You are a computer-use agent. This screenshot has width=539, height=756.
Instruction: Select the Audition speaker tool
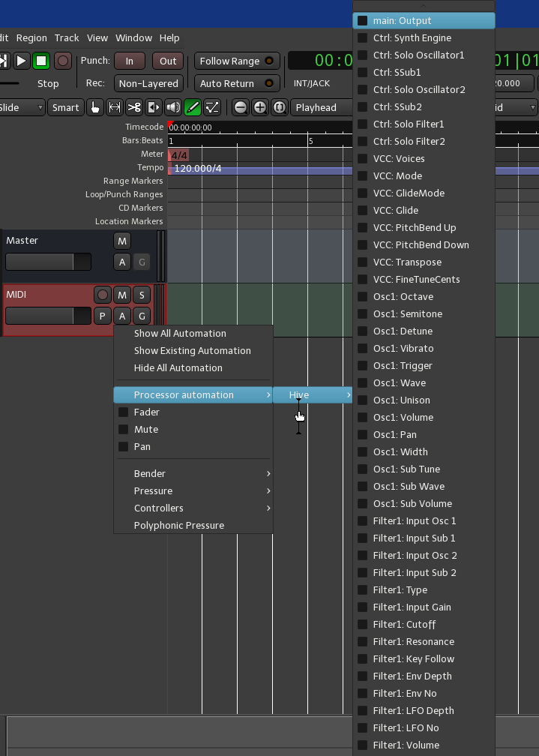coord(173,107)
